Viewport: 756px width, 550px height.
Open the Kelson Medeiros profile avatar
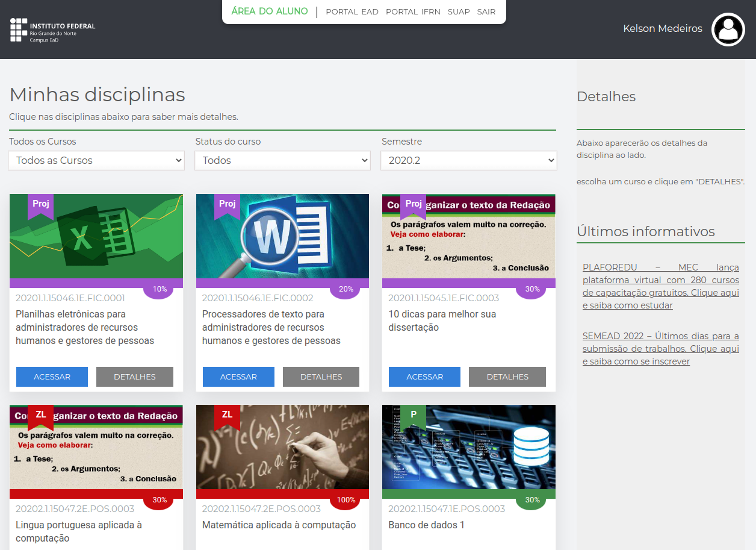coord(728,30)
